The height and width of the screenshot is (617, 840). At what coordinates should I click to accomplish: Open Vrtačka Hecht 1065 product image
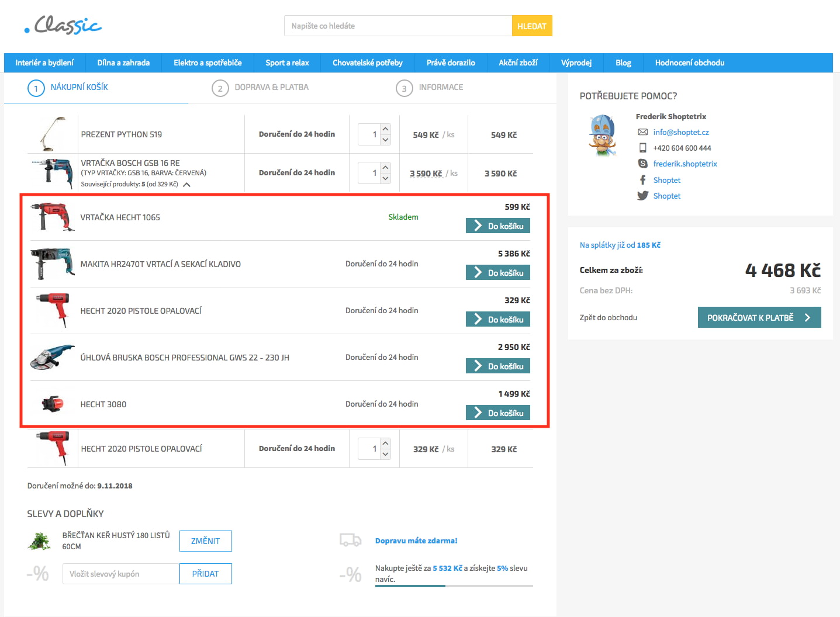coord(53,217)
